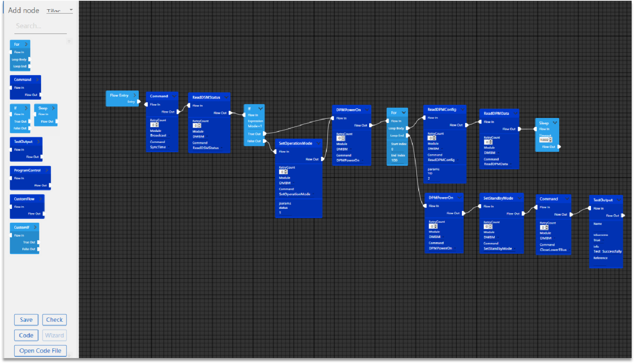
Task: Click the Save button
Action: (26, 320)
